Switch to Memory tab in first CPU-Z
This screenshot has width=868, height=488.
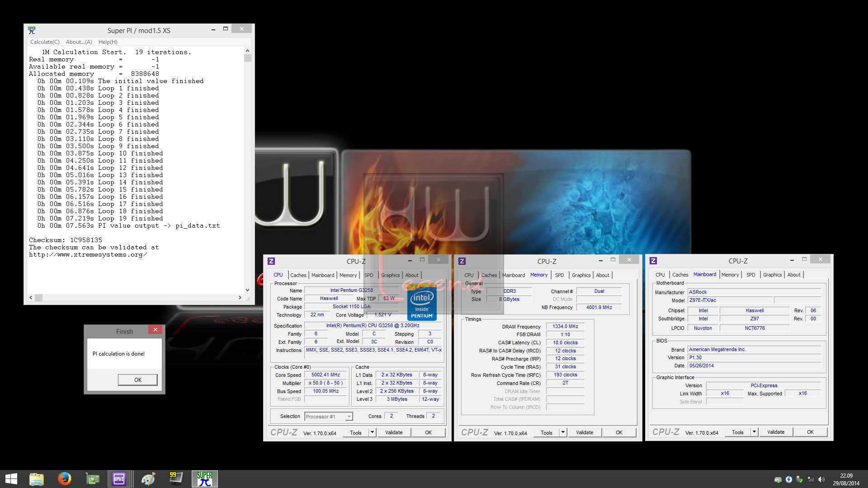tap(348, 275)
